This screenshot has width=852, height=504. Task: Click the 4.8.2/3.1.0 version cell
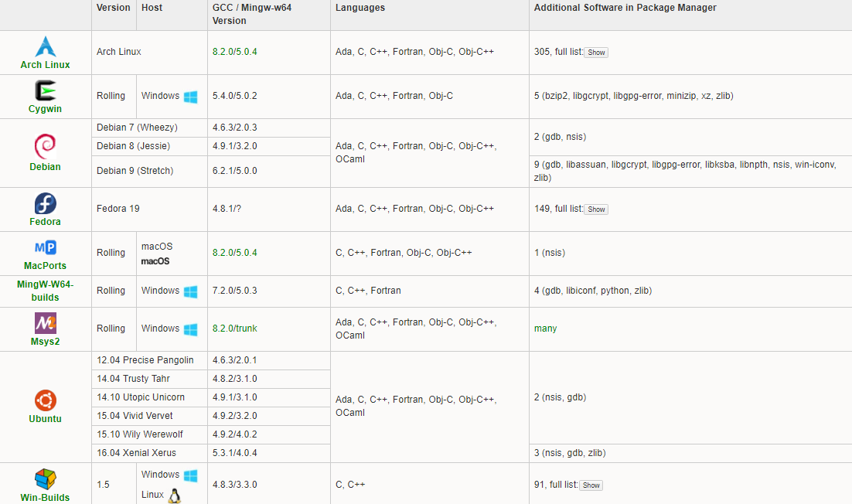click(269, 379)
